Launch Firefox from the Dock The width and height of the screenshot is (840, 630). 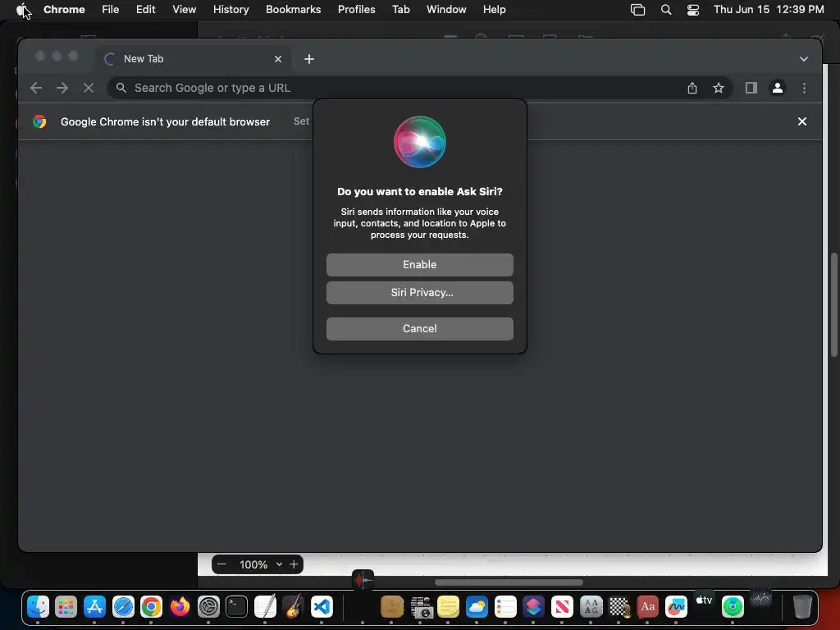[180, 607]
